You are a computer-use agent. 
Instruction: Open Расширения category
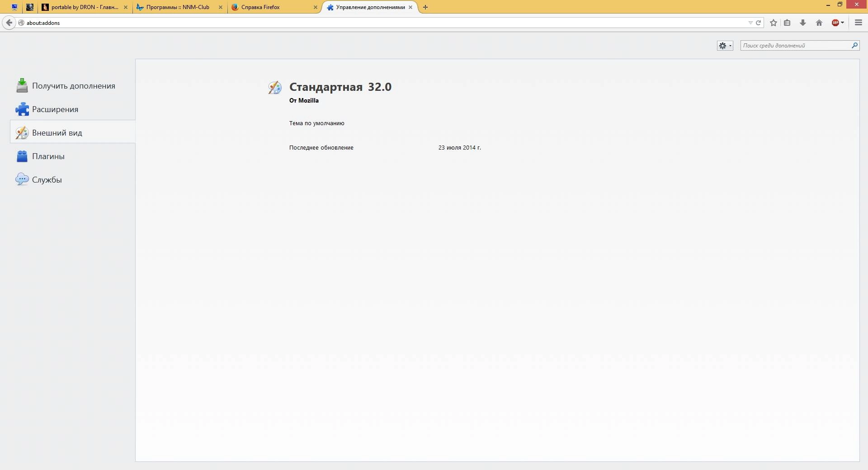point(72,109)
